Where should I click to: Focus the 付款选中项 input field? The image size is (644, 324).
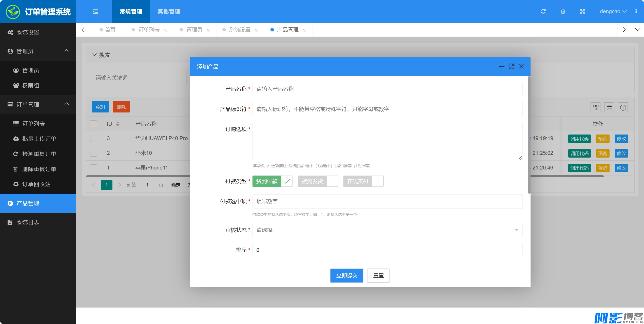[x=387, y=201]
